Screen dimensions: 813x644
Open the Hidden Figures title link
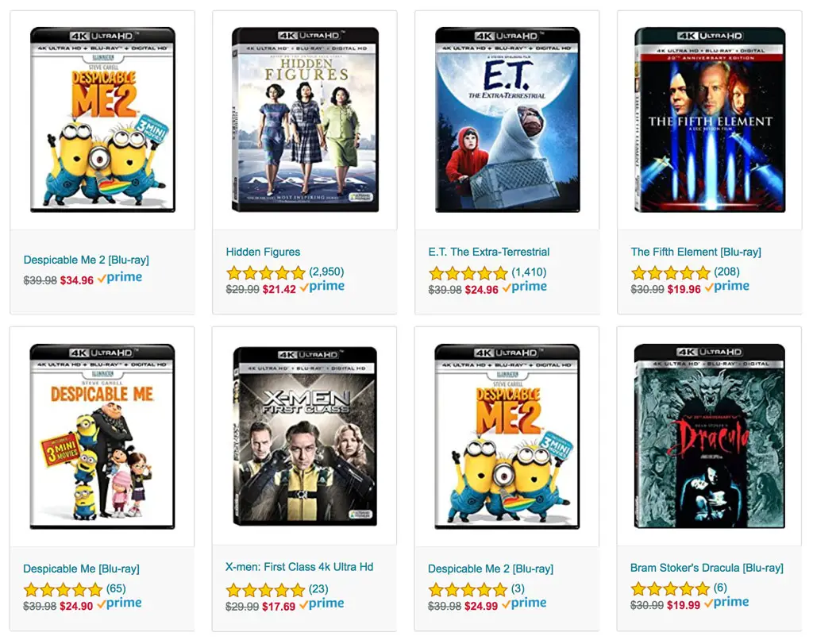pyautogui.click(x=263, y=252)
